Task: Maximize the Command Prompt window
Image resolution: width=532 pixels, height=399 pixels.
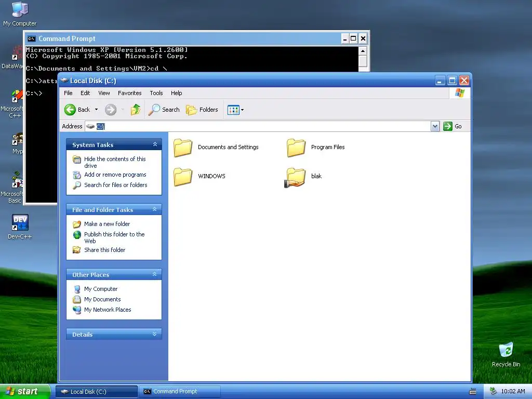Action: pyautogui.click(x=353, y=38)
